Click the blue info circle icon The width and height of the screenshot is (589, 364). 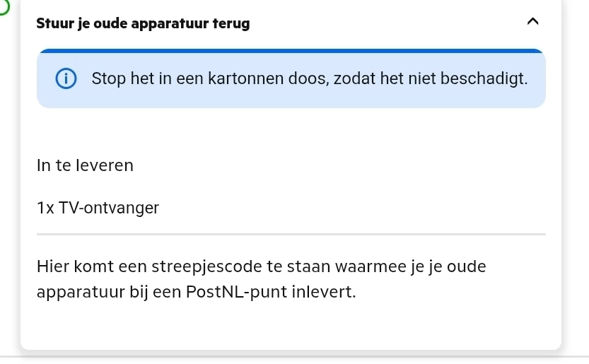66,79
